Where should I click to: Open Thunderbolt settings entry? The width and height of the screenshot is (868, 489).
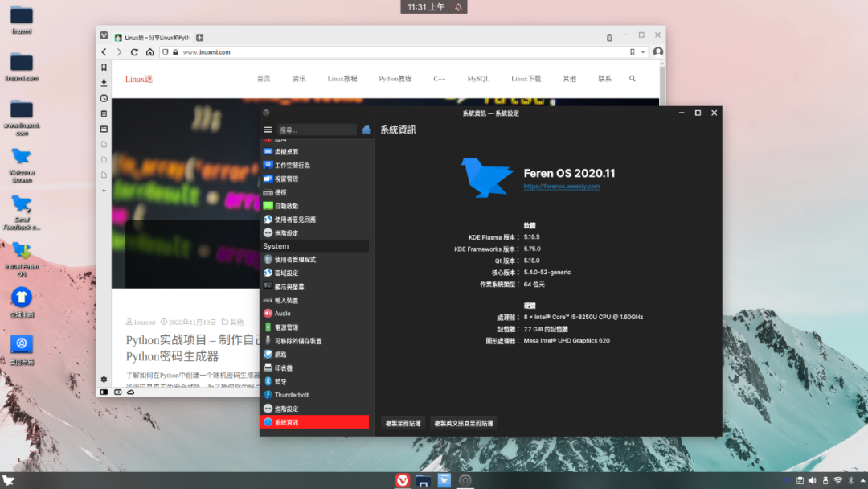(x=314, y=395)
